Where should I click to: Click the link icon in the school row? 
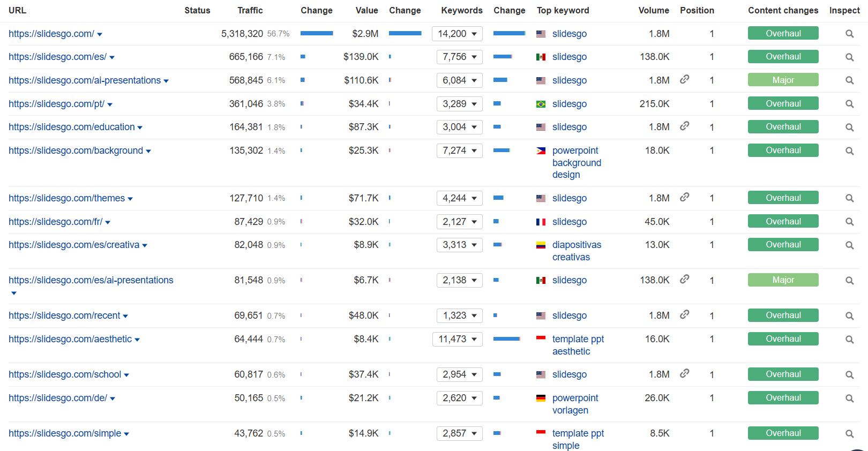684,373
